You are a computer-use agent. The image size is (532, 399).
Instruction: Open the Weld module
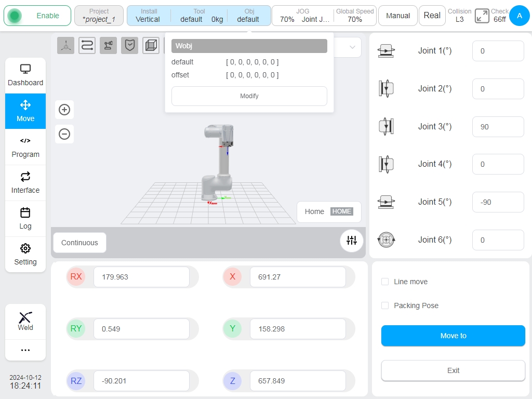25,321
